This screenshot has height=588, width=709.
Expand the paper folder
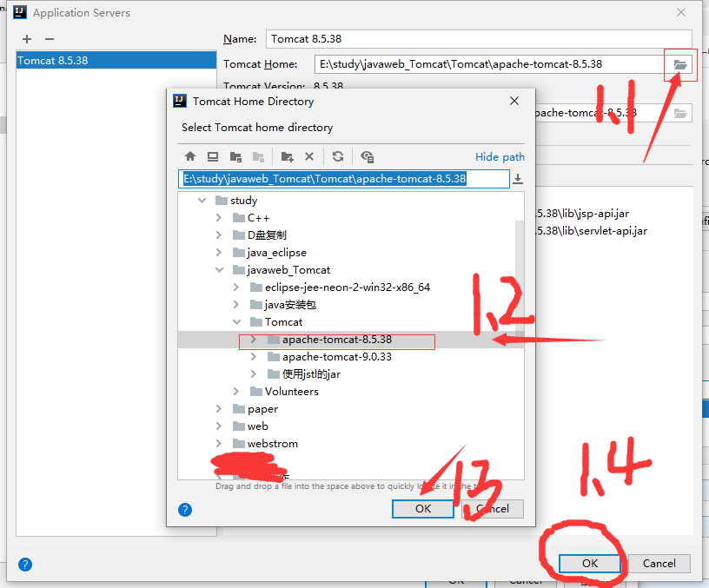[219, 408]
